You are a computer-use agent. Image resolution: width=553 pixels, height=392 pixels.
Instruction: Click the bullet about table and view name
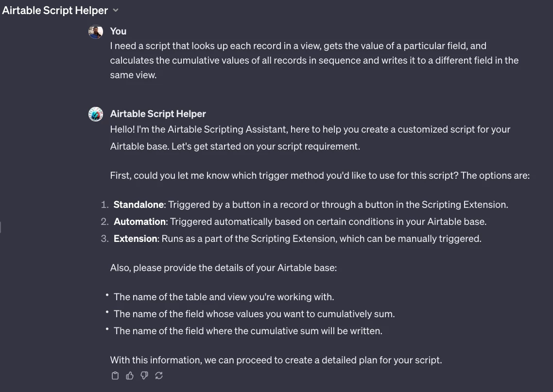coord(224,297)
